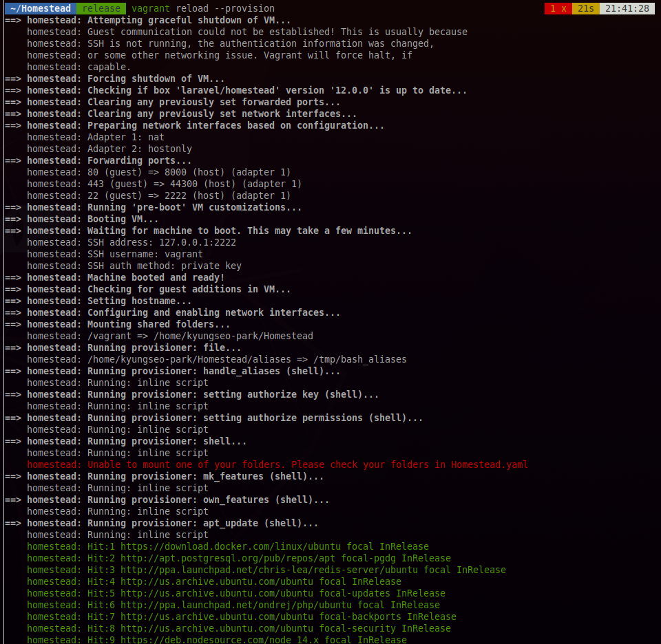661x644 pixels.
Task: Click the red exit status '1 x' indicator
Action: pyautogui.click(x=558, y=8)
